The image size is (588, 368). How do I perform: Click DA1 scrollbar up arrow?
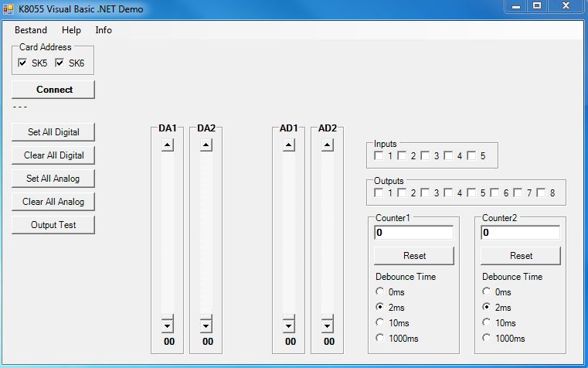click(x=168, y=145)
